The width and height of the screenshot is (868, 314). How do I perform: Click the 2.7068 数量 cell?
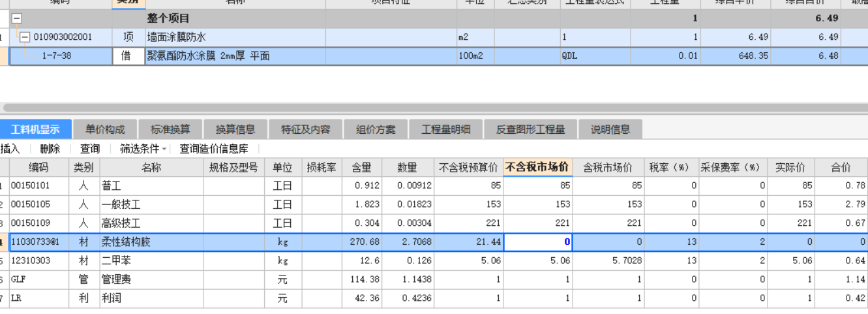408,242
